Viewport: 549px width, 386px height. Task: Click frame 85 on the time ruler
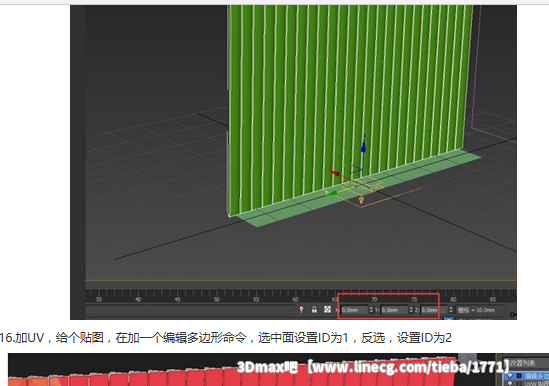[x=493, y=299]
